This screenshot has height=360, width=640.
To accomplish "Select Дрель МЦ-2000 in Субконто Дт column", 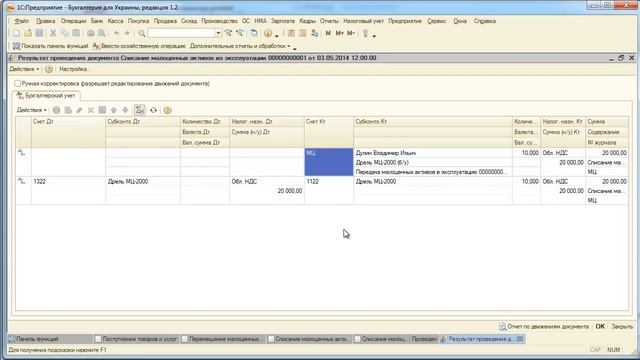I will pyautogui.click(x=142, y=182).
